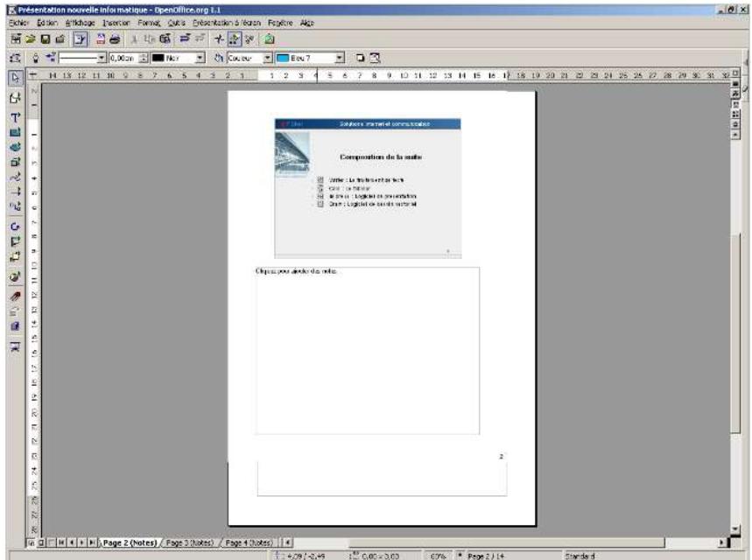This screenshot has width=752, height=560.
Task: Expand the line style dropdown
Action: (x=102, y=58)
